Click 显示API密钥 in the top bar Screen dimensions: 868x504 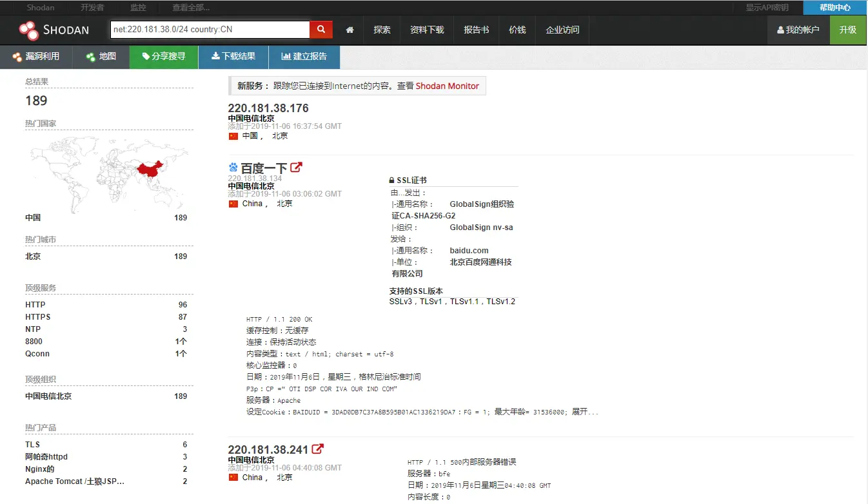click(x=767, y=8)
